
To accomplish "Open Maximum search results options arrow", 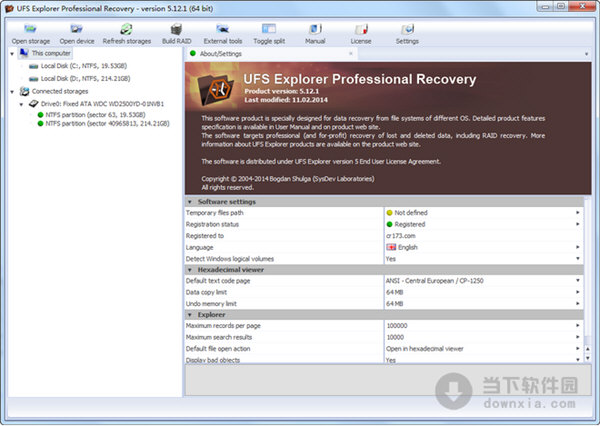I will (578, 337).
